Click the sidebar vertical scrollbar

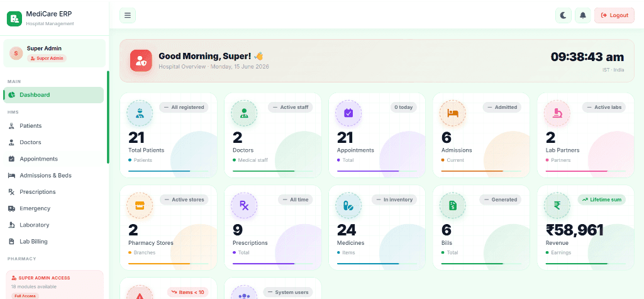tap(108, 117)
